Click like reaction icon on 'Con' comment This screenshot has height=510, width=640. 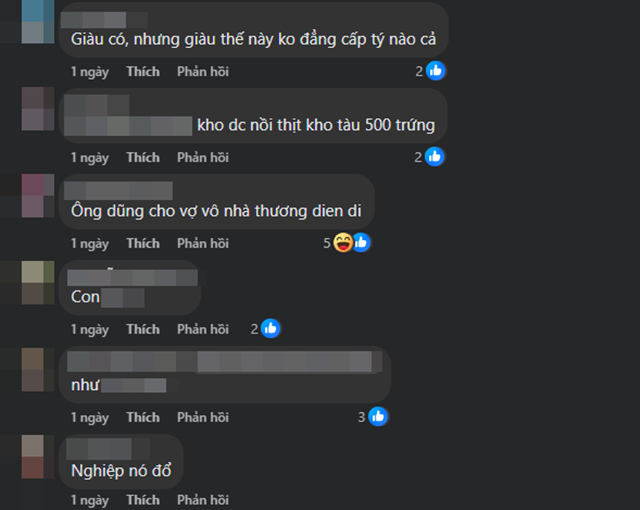[x=270, y=329]
